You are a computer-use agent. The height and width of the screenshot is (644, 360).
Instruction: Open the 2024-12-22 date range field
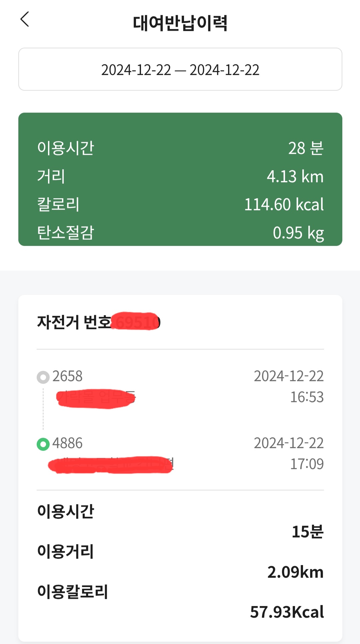pos(180,69)
